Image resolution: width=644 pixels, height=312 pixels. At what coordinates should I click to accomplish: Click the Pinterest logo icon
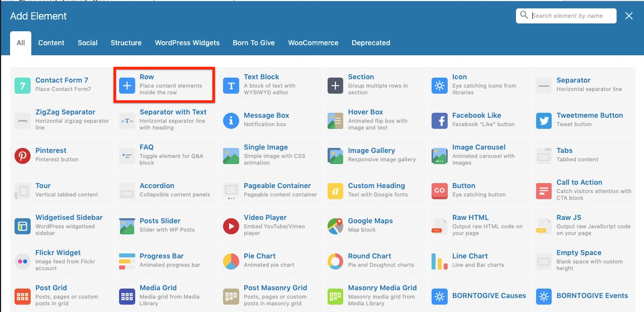click(x=22, y=156)
